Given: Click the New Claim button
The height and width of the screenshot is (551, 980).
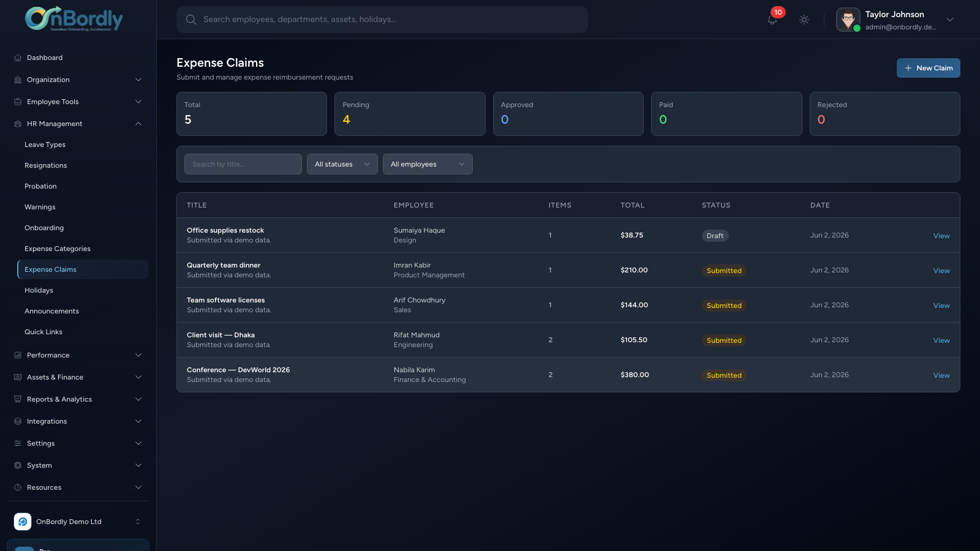Looking at the screenshot, I should 928,68.
